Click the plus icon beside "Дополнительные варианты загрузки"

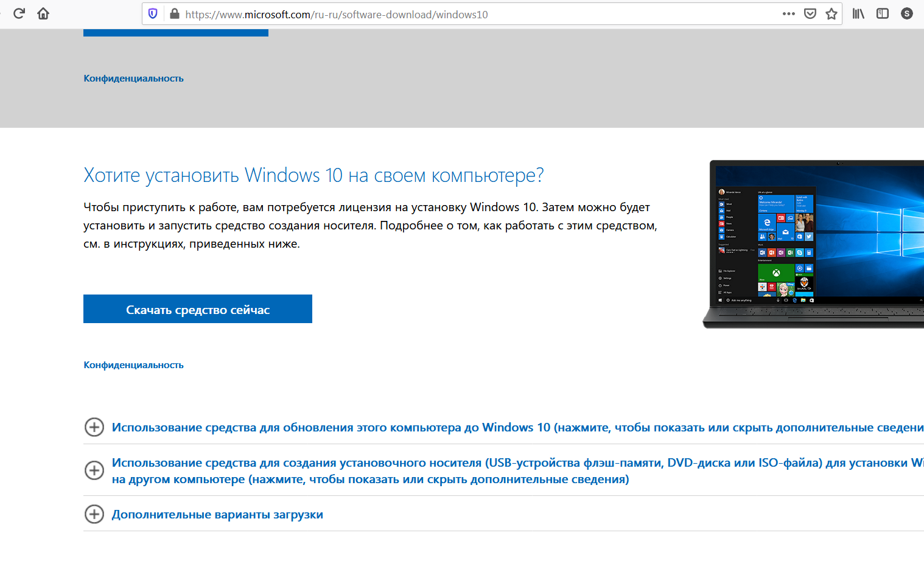click(x=94, y=514)
